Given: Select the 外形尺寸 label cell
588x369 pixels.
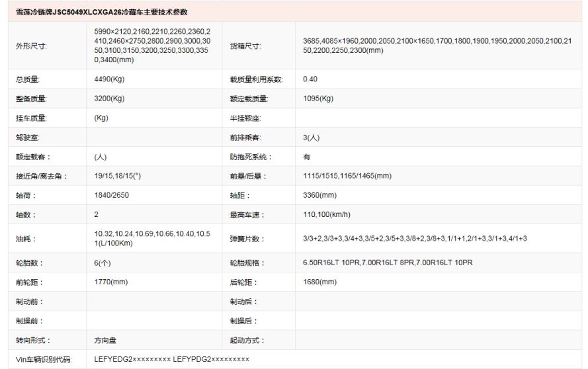Looking at the screenshot, I should click(x=32, y=46).
